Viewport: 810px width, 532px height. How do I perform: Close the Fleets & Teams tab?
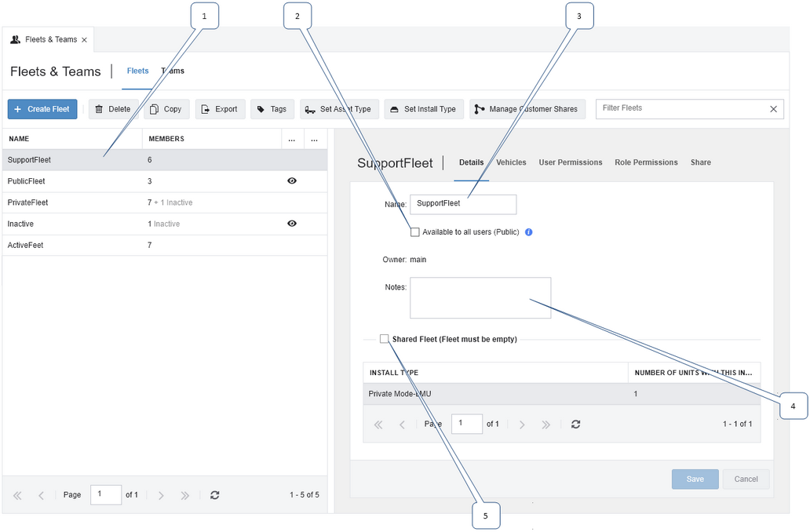pyautogui.click(x=84, y=40)
